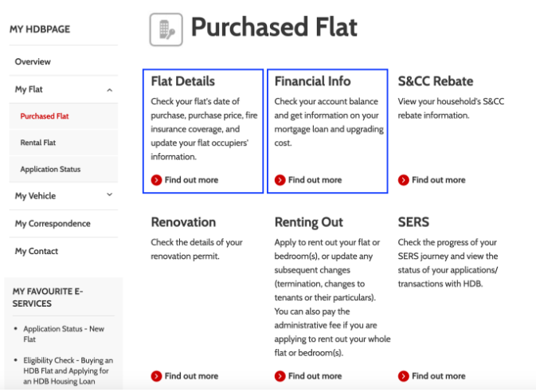Click the Renting Out heading

pyautogui.click(x=309, y=222)
